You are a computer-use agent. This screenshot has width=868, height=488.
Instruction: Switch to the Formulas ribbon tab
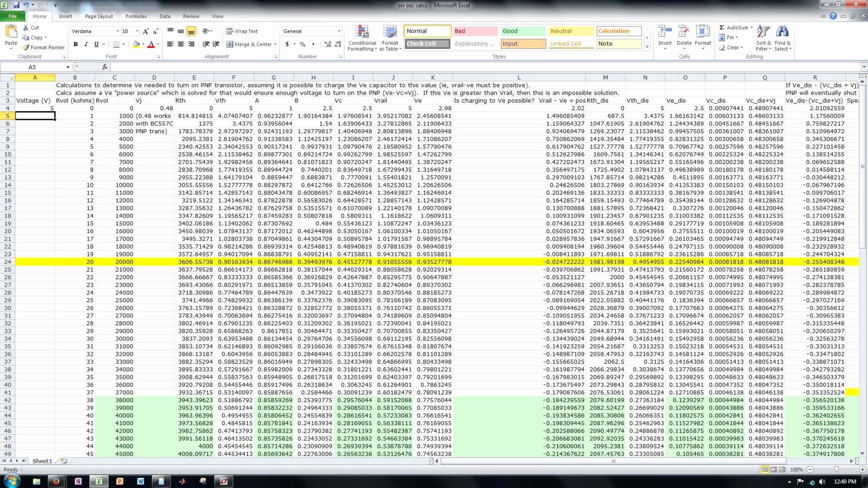[136, 16]
